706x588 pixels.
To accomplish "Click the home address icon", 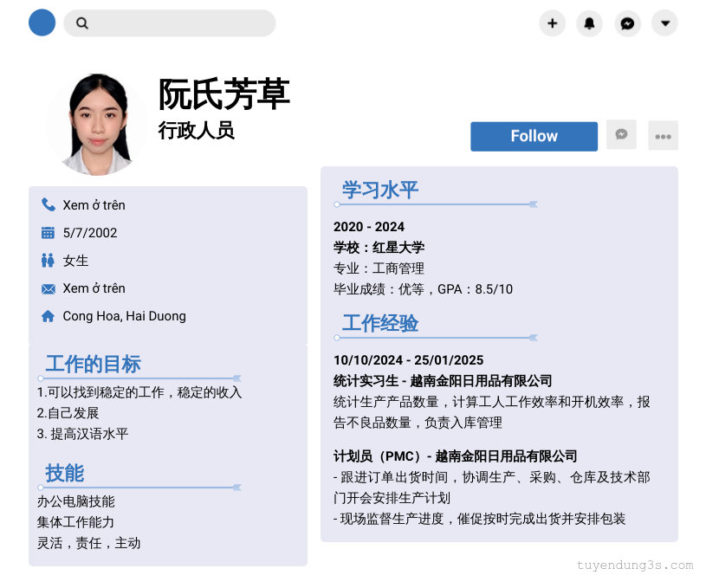I will [x=48, y=316].
